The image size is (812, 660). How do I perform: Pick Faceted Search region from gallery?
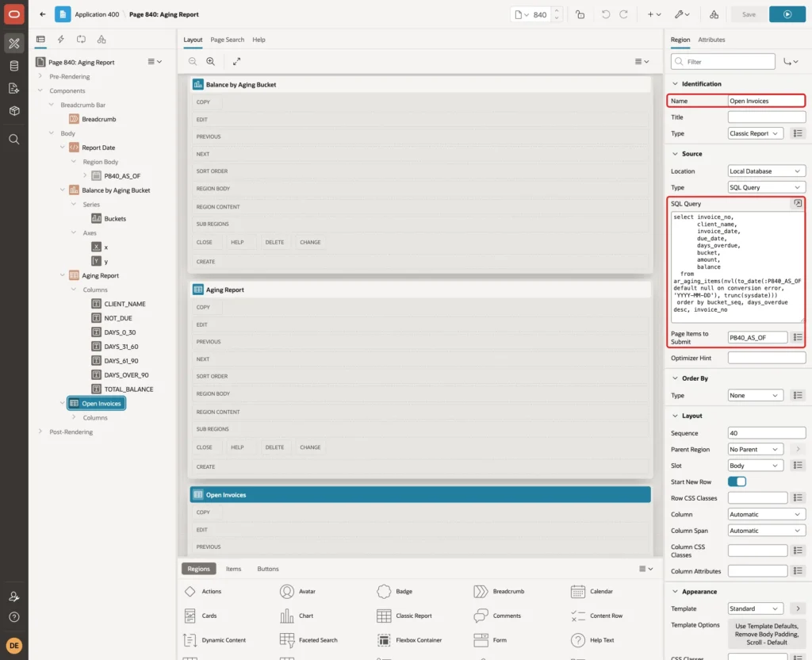[x=308, y=640]
